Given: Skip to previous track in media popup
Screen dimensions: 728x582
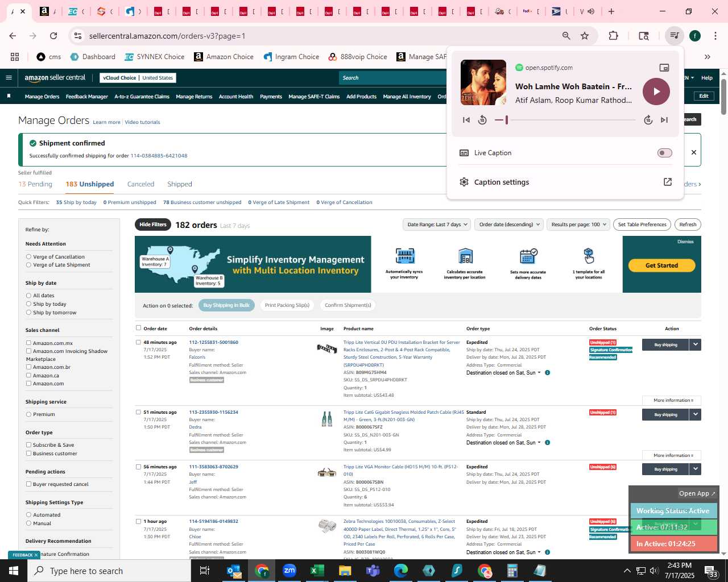Looking at the screenshot, I should (x=466, y=120).
